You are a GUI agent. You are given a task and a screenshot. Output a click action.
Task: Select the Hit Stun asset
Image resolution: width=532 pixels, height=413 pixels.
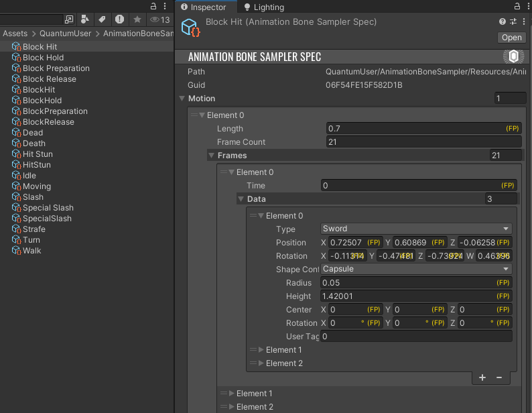[x=38, y=154]
